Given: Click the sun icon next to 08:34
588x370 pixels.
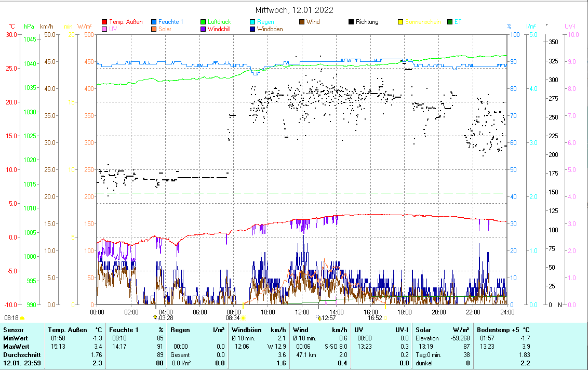Looking at the screenshot, I should tap(244, 318).
